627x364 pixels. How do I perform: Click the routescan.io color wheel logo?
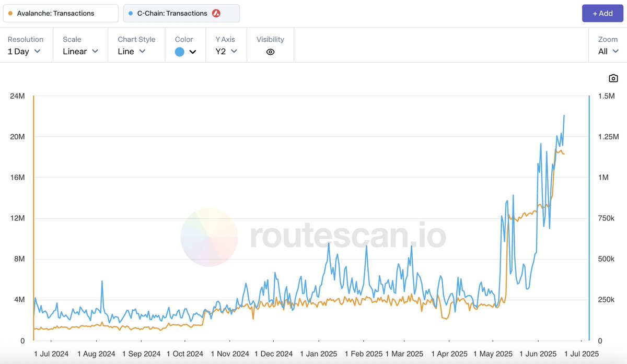pyautogui.click(x=208, y=238)
